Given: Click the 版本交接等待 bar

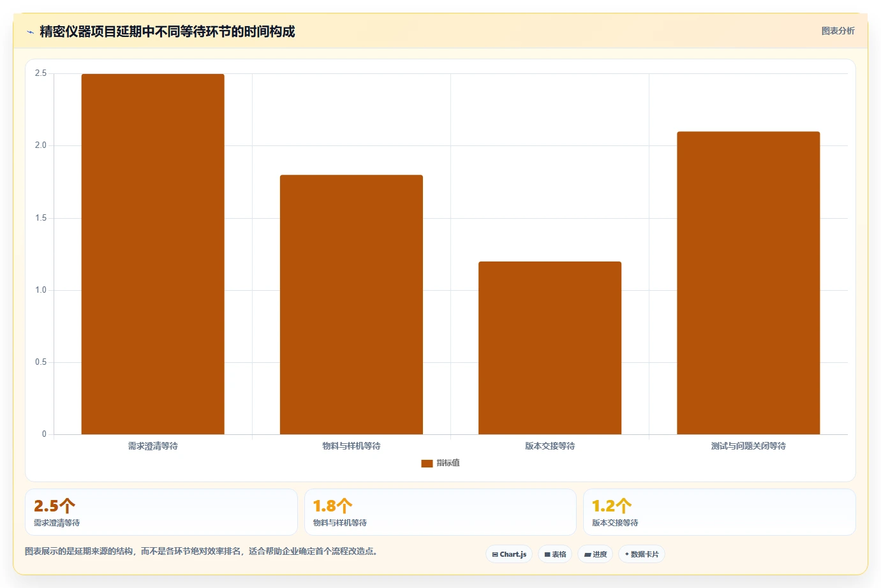Looking at the screenshot, I should point(550,348).
